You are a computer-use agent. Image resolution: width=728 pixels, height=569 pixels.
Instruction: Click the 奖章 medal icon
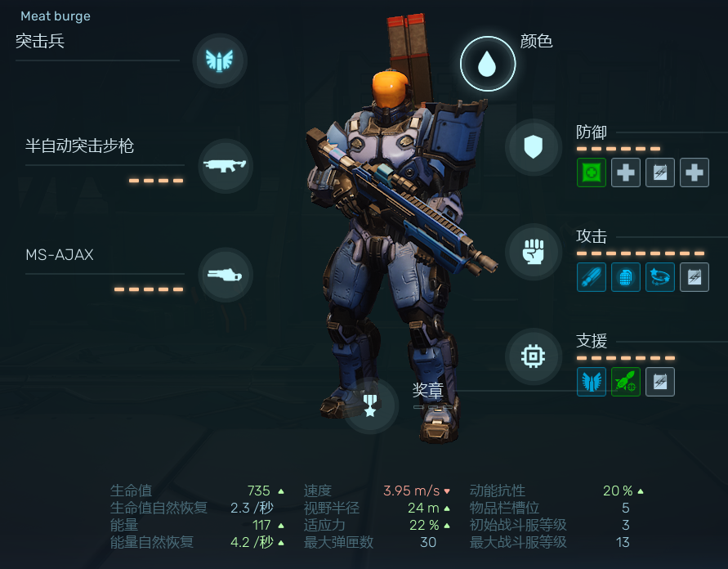pos(370,405)
